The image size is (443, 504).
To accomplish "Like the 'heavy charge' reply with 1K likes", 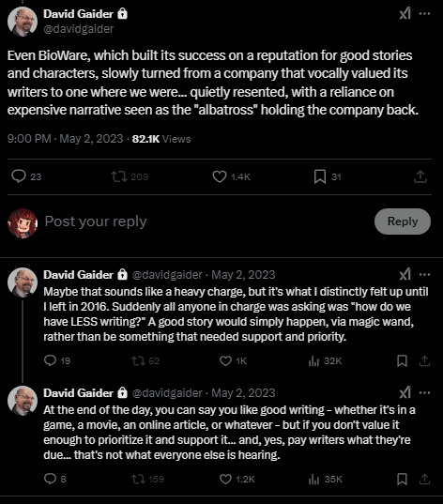I will 225,360.
